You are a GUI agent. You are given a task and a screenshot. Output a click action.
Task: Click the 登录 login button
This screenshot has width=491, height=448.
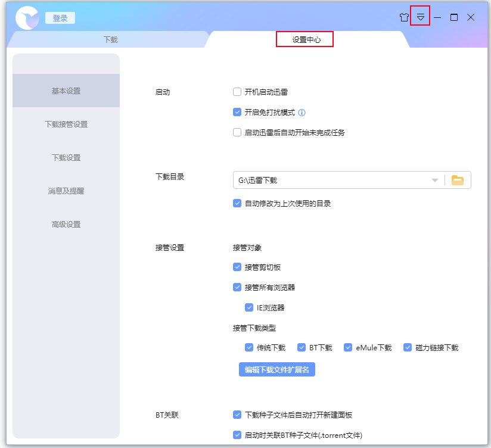pyautogui.click(x=60, y=17)
